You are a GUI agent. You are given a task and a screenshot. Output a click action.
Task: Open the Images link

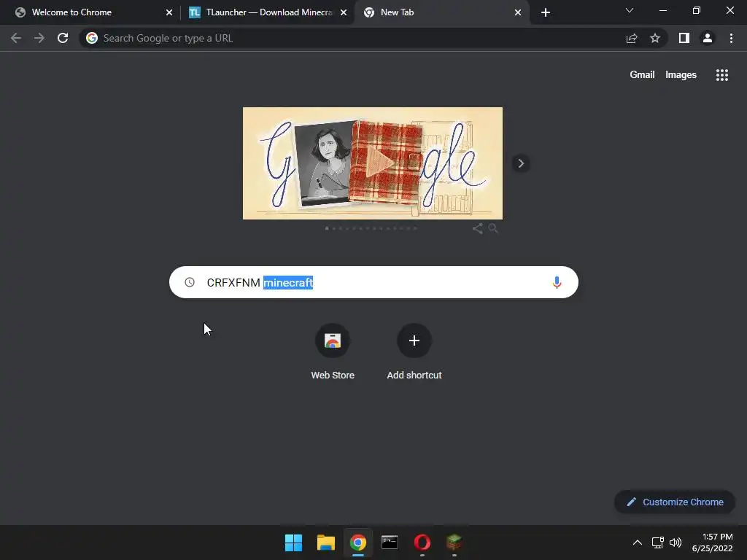[x=681, y=75]
